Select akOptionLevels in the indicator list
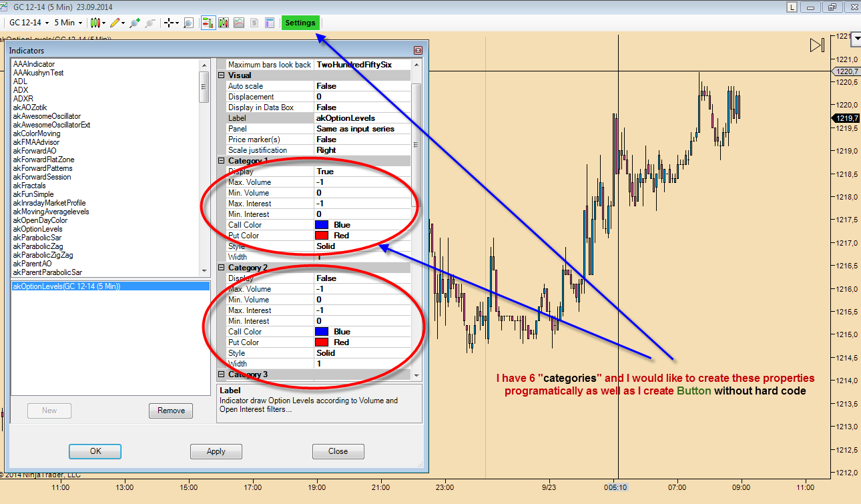 click(37, 229)
